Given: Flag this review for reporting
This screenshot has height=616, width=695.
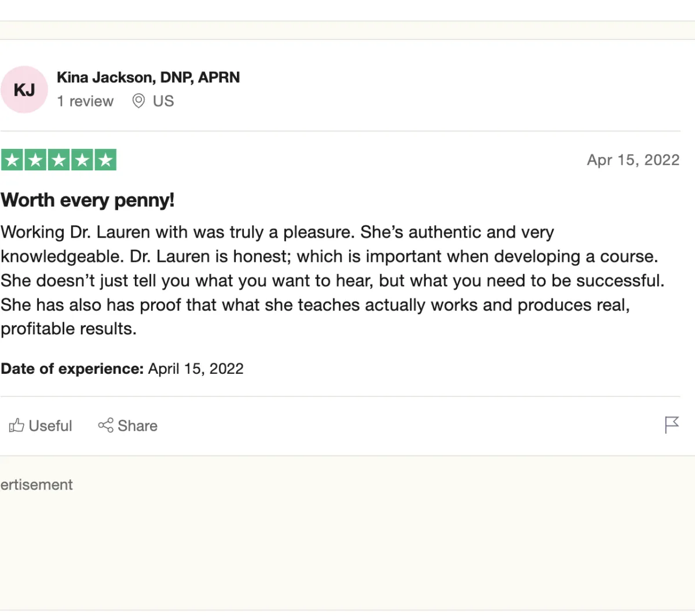Looking at the screenshot, I should tap(671, 425).
